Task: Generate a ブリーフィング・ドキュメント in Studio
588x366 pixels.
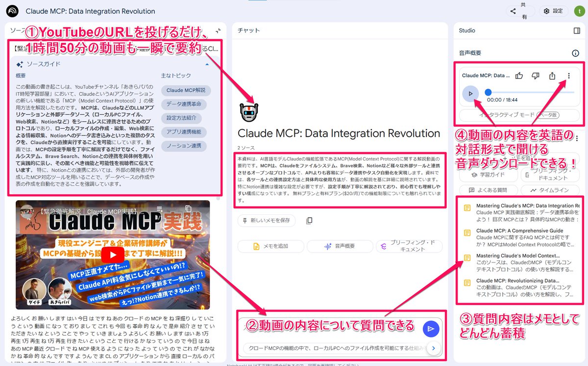Action: 550,174
